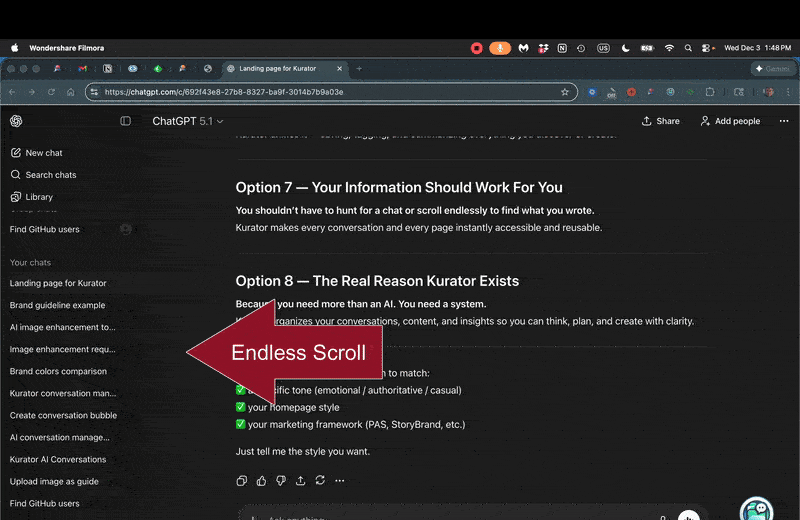The image size is (800, 520).
Task: Open more response actions menu
Action: pyautogui.click(x=339, y=480)
